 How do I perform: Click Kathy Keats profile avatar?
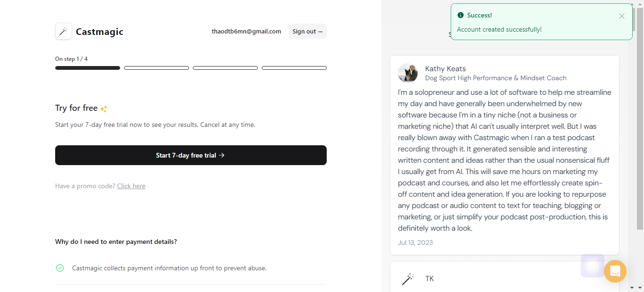click(408, 73)
